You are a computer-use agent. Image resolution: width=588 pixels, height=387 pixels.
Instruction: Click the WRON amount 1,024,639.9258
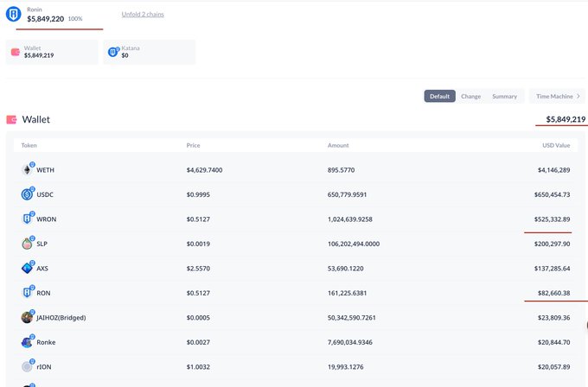[x=350, y=219]
